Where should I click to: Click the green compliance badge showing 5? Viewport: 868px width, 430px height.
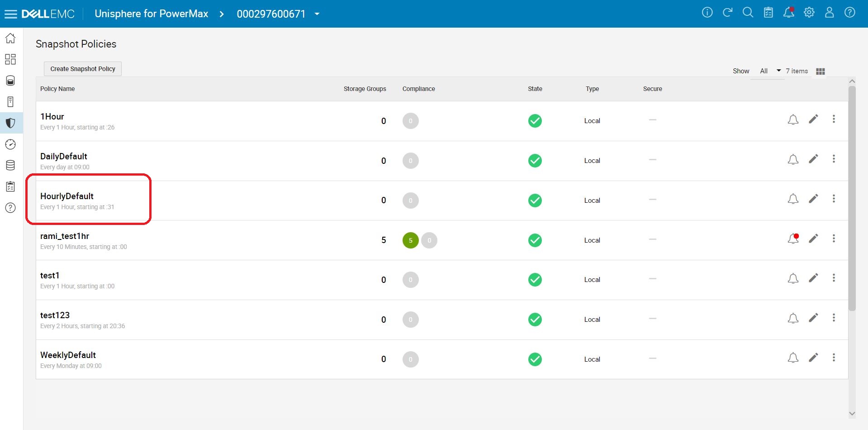(x=411, y=240)
